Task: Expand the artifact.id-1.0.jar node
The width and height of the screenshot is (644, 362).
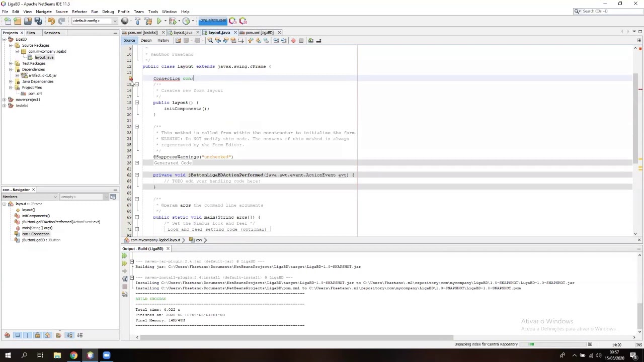Action: 17,75
